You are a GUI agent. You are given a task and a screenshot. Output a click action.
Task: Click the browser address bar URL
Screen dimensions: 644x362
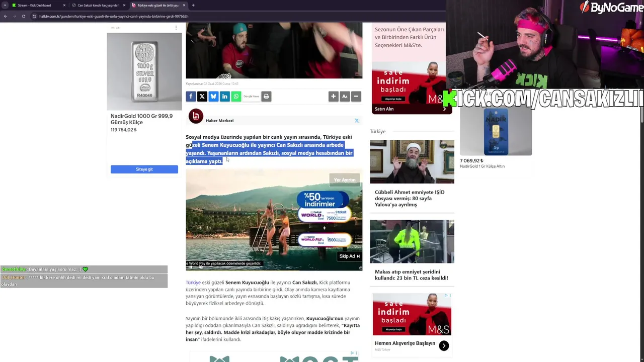coord(114,16)
